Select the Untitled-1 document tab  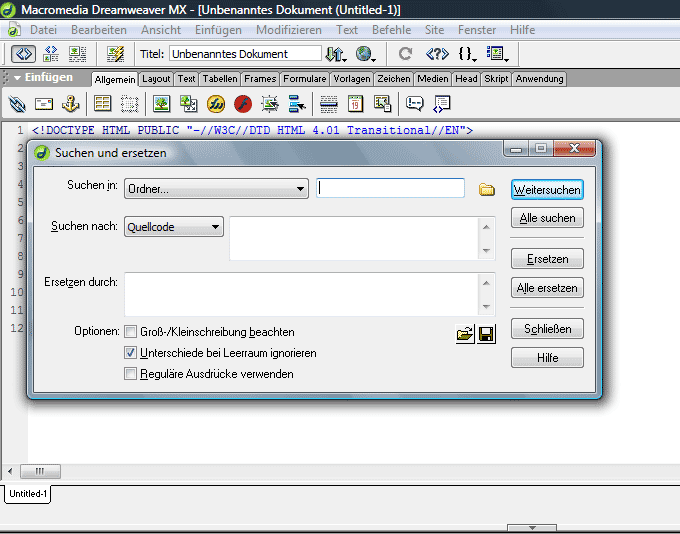pyautogui.click(x=28, y=494)
